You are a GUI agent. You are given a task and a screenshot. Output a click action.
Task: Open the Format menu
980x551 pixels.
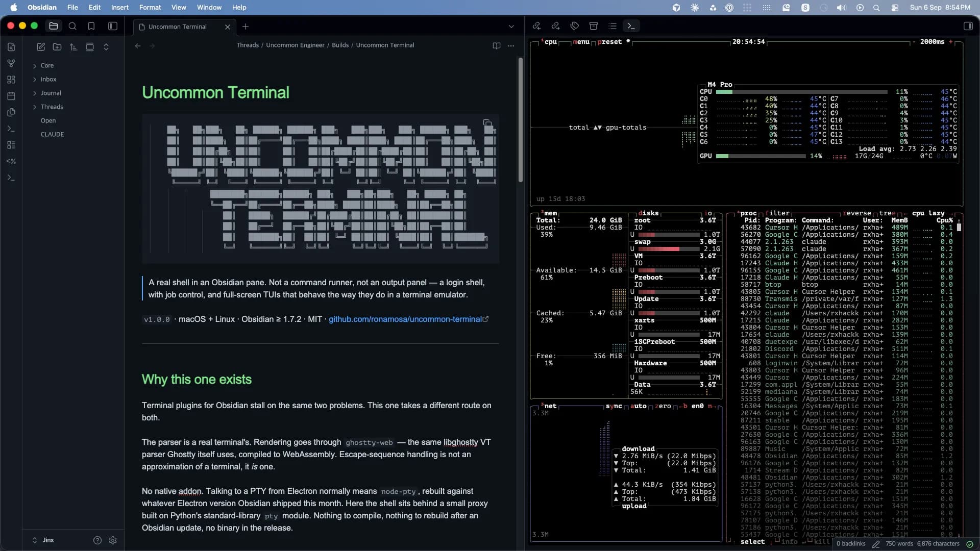coord(150,8)
